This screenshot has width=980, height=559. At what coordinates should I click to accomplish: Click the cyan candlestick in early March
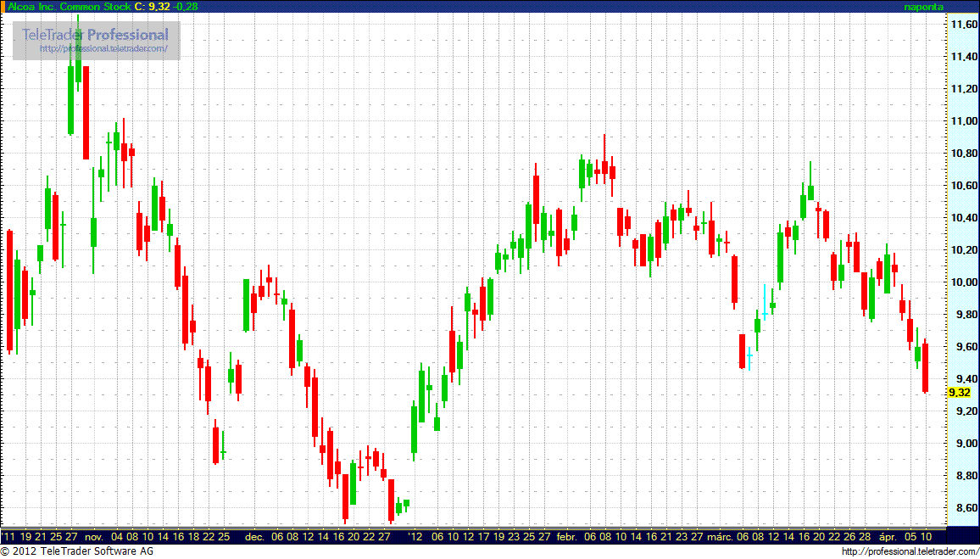point(749,357)
